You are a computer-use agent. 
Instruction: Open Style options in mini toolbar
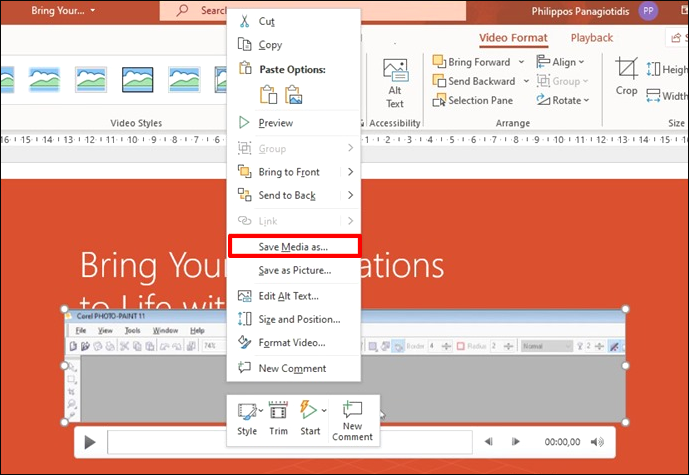(x=247, y=416)
